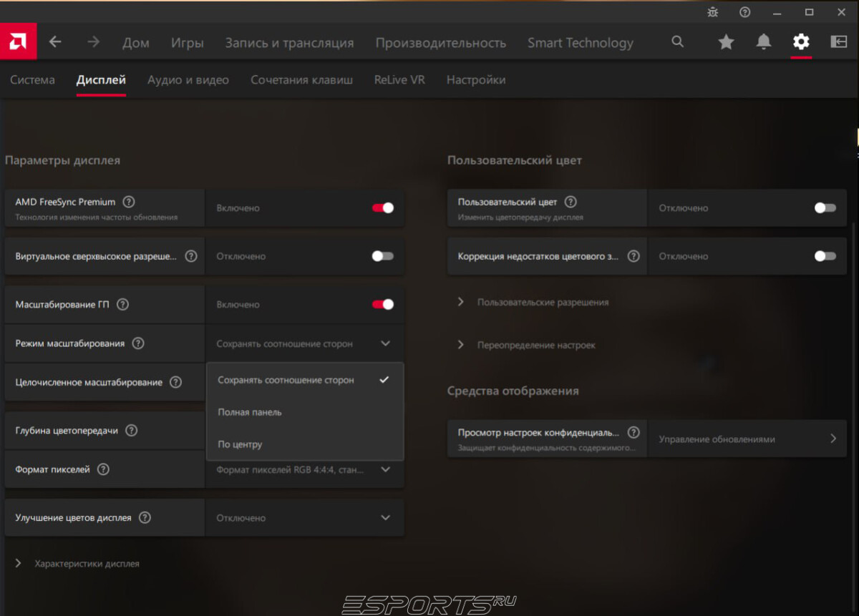The height and width of the screenshot is (616, 859).
Task: Switch to the Система subtab
Action: point(32,80)
